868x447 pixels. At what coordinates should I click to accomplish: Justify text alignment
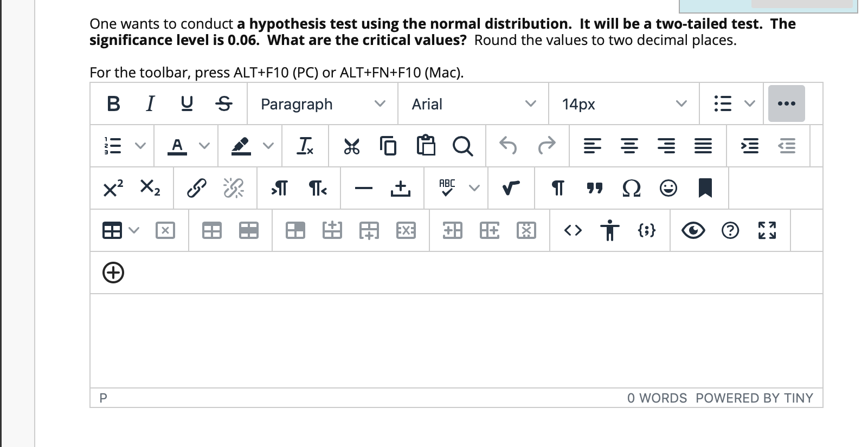(x=703, y=146)
